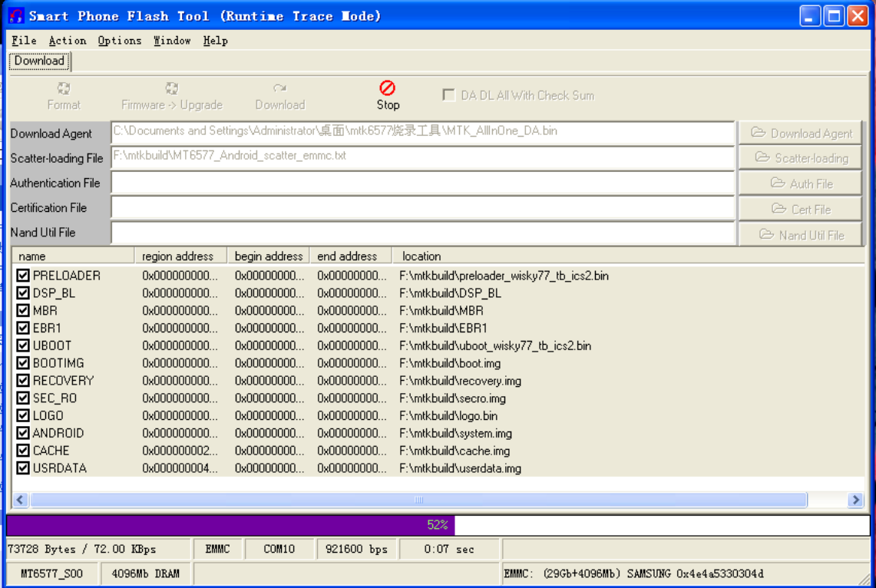Click the Certification File field

coord(423,208)
